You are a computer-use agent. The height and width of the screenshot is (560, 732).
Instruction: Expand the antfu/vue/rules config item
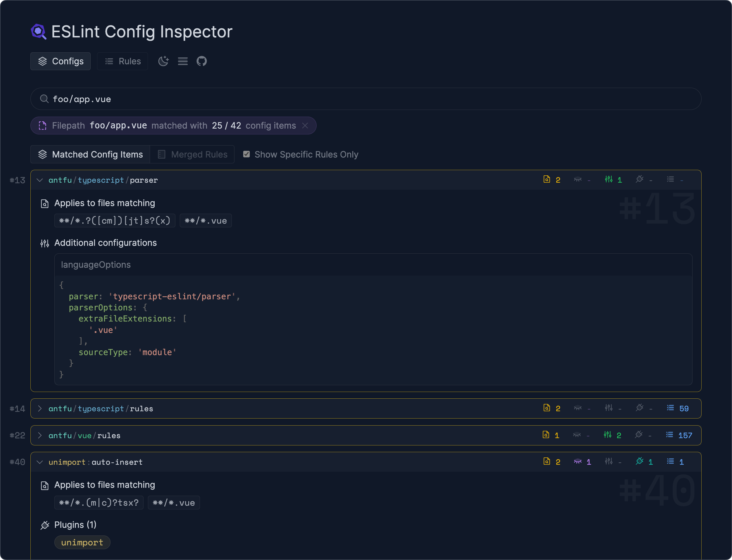click(x=40, y=435)
